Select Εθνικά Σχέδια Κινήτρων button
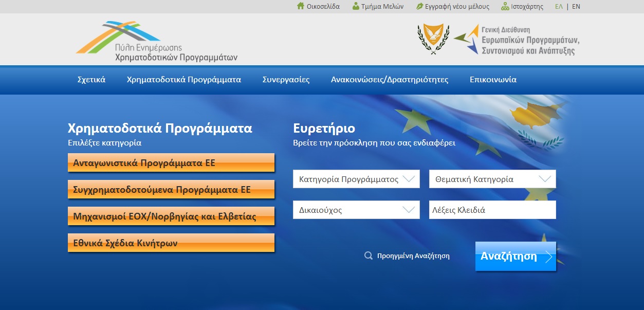Viewport: 644px width, 310px height. click(x=171, y=243)
